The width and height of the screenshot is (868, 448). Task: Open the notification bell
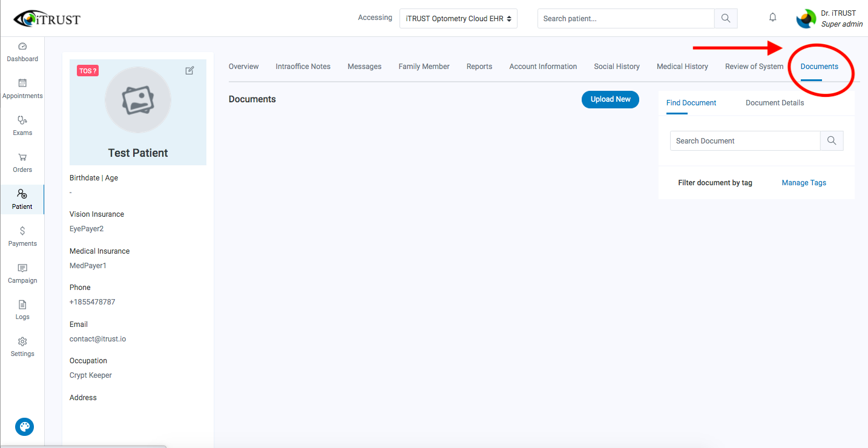tap(772, 17)
